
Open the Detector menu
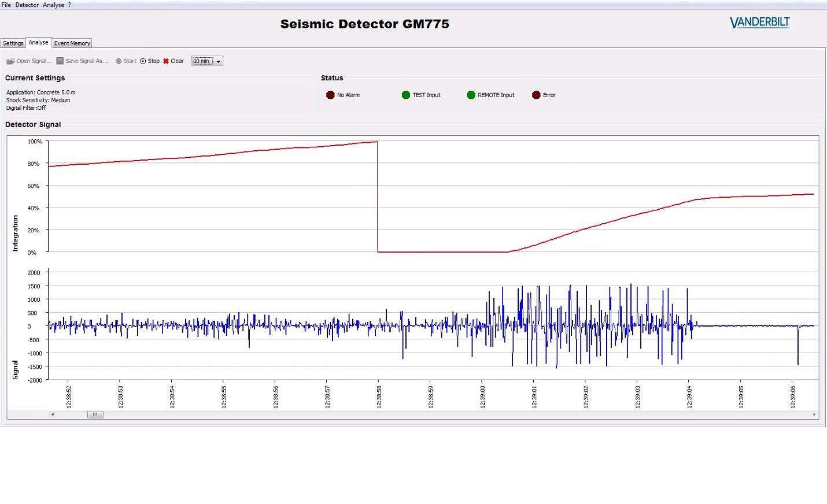pos(27,5)
